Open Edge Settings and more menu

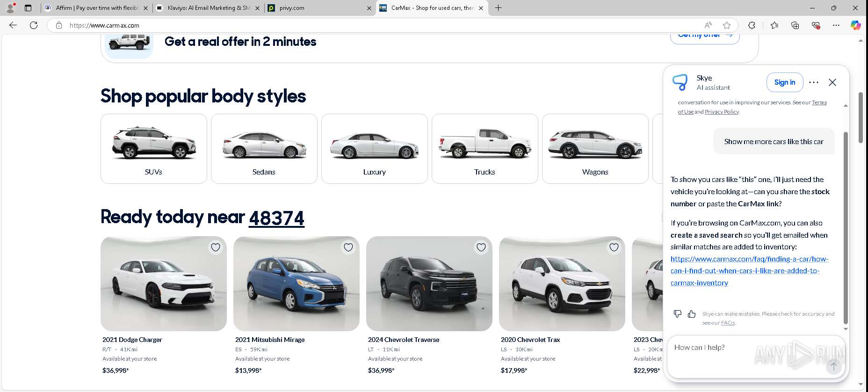pos(836,25)
